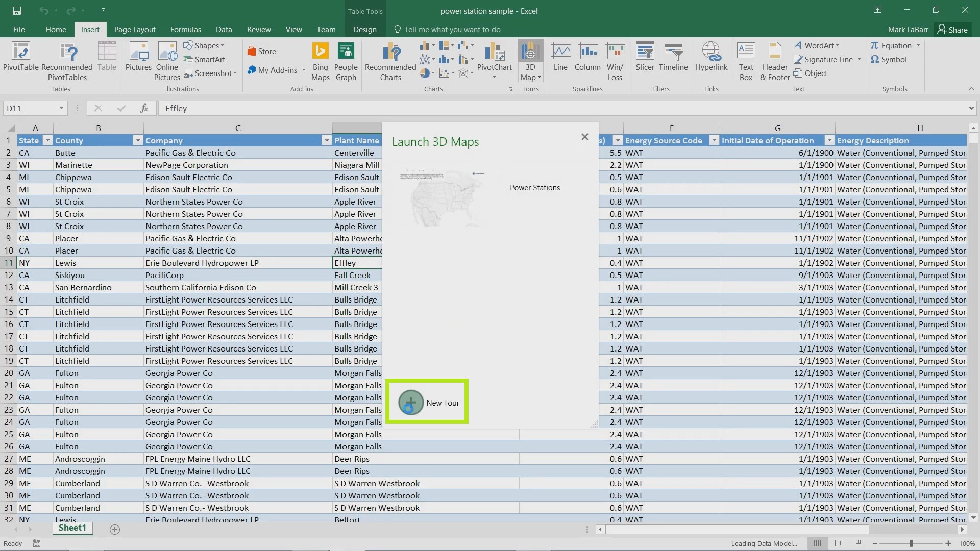Open the County column filter dropdown
The height and width of the screenshot is (551, 980).
pyautogui.click(x=137, y=140)
